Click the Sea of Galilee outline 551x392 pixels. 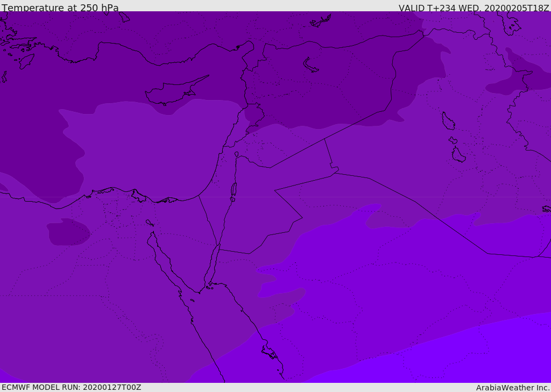[x=237, y=154]
